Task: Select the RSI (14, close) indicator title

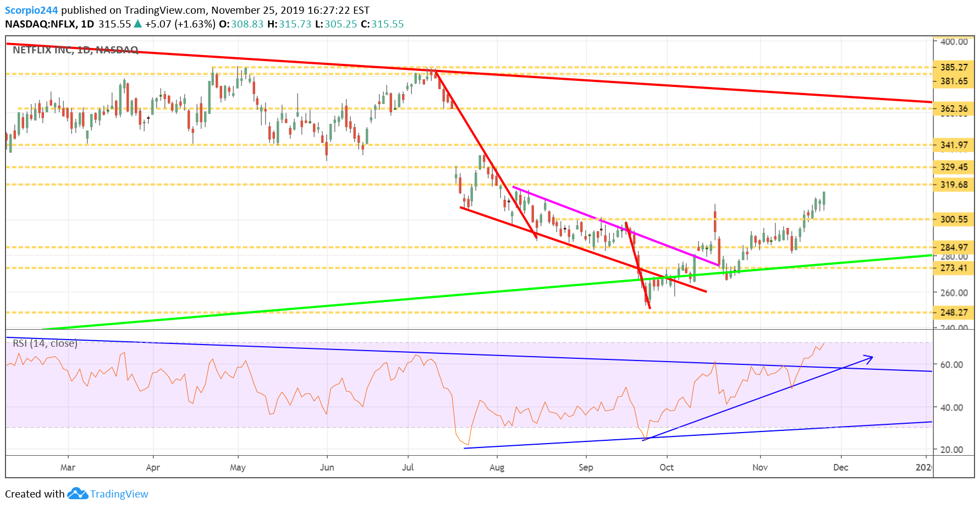Action: tap(45, 343)
